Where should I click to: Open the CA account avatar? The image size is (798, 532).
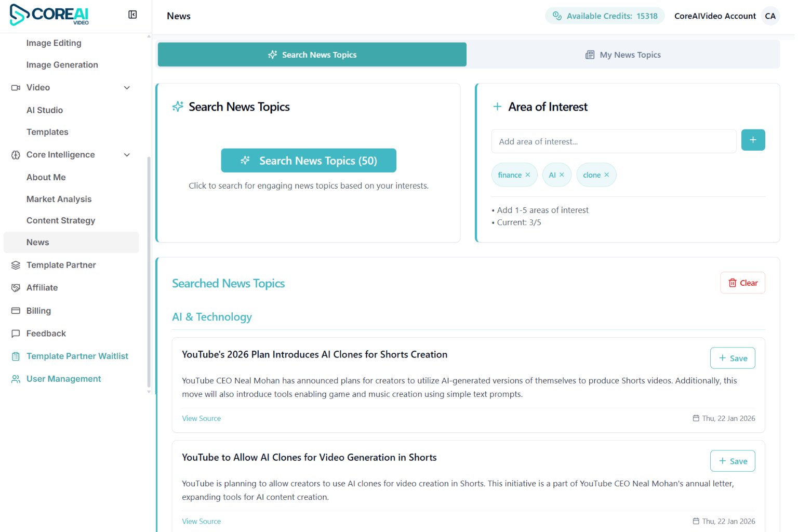(x=770, y=16)
